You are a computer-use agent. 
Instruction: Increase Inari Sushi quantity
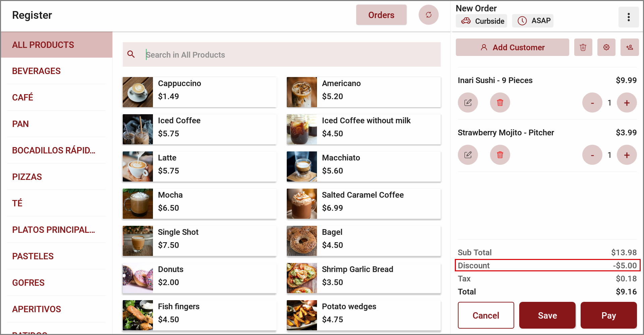(x=627, y=103)
